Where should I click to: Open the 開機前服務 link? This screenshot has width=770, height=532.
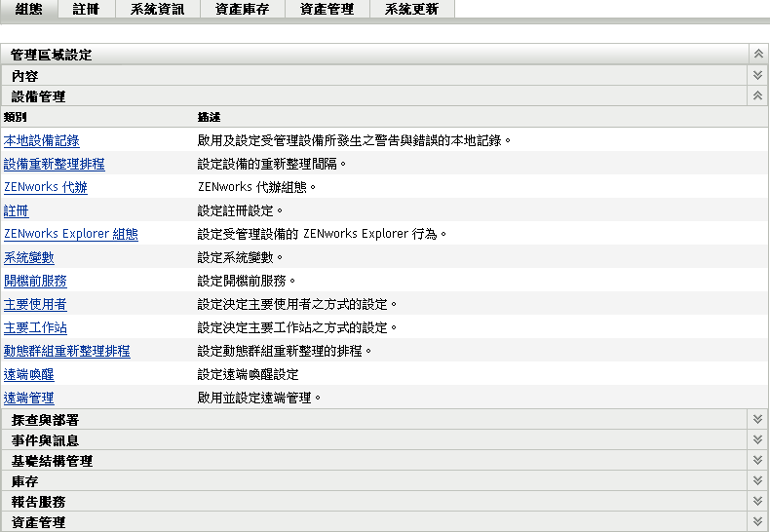point(35,282)
